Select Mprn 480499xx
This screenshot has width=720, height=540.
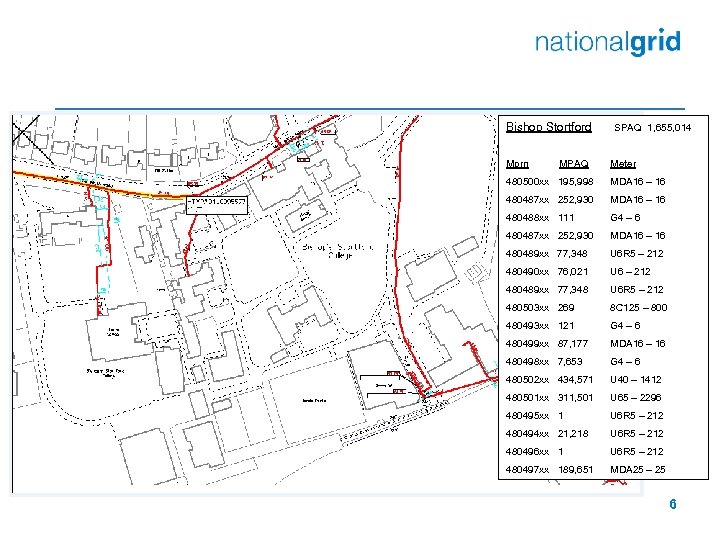click(x=527, y=343)
